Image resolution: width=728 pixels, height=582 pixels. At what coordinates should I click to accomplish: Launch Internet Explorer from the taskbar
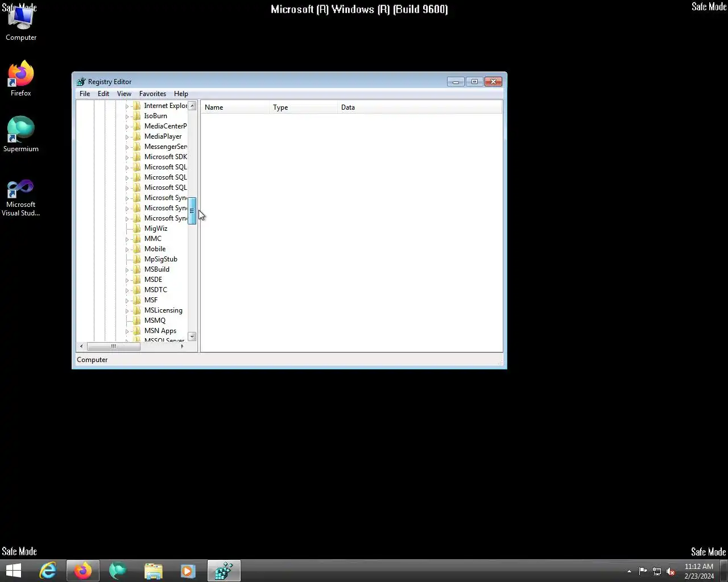[48, 571]
